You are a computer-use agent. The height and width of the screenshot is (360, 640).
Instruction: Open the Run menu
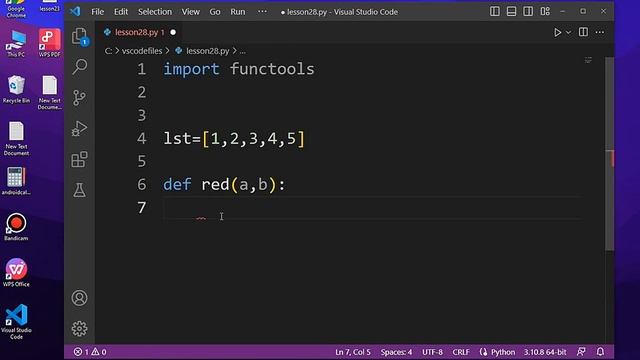238,12
